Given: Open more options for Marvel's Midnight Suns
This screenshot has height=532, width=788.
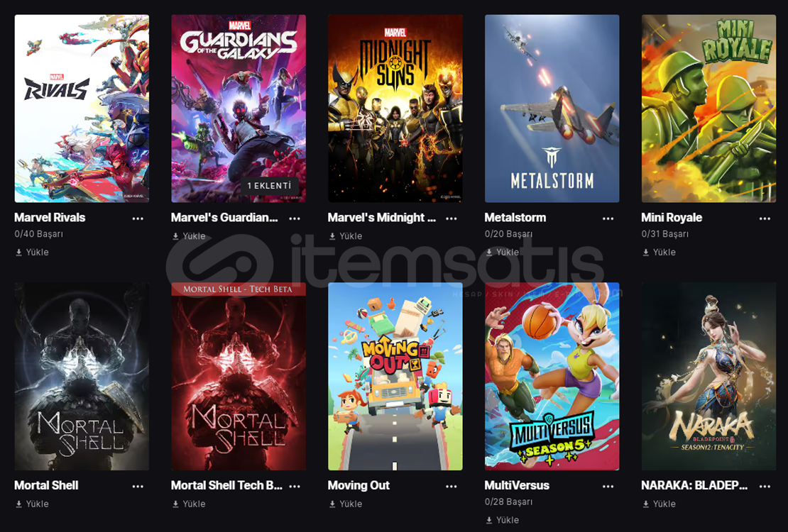Looking at the screenshot, I should point(452,218).
